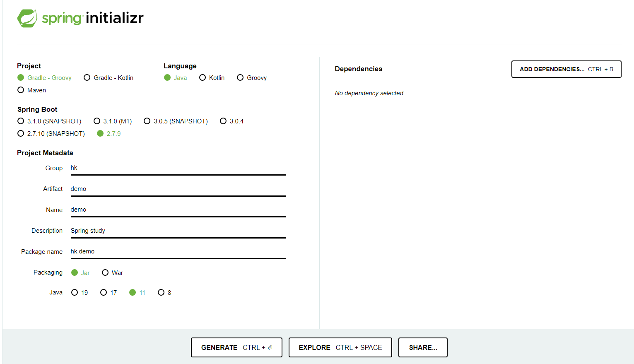Choose Jar packaging

(80, 273)
